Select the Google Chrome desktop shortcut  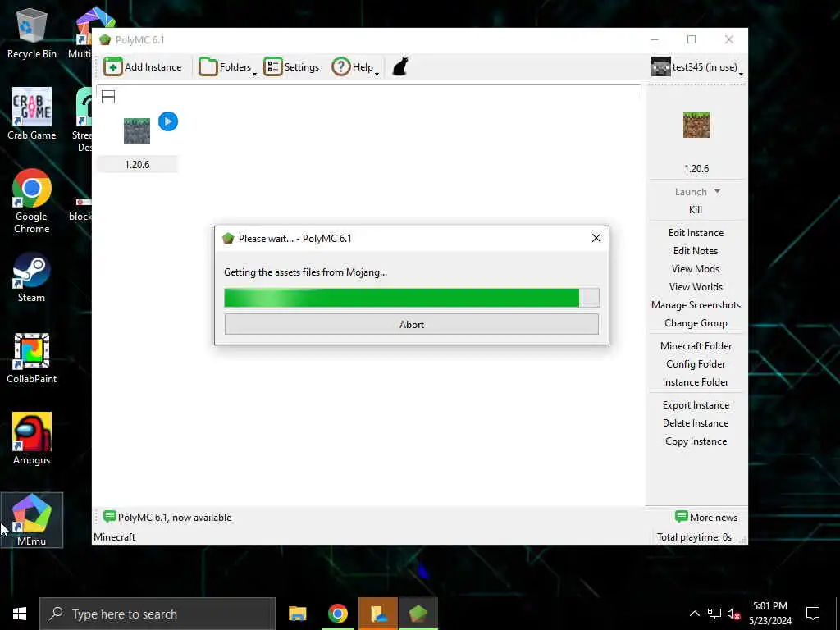click(x=32, y=202)
